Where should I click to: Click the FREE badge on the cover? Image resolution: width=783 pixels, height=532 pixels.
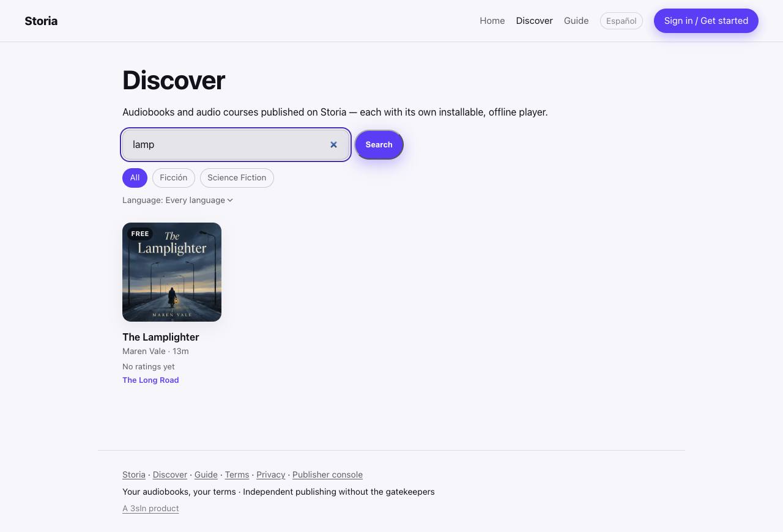click(x=140, y=234)
